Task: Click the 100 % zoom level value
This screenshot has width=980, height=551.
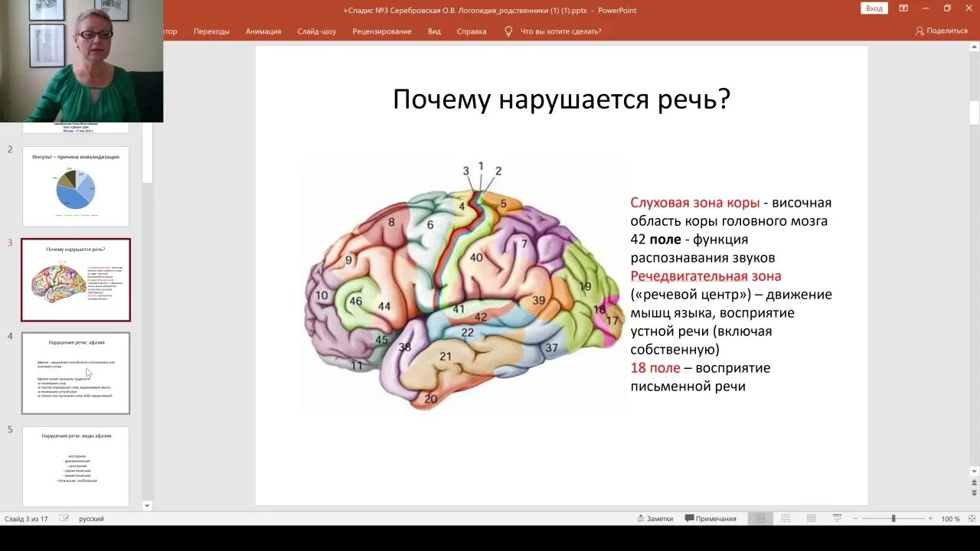Action: click(x=951, y=518)
